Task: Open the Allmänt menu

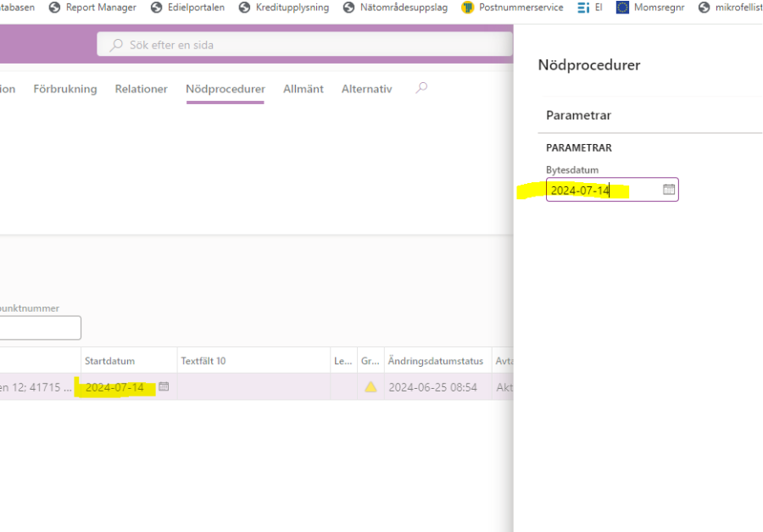Action: click(304, 89)
